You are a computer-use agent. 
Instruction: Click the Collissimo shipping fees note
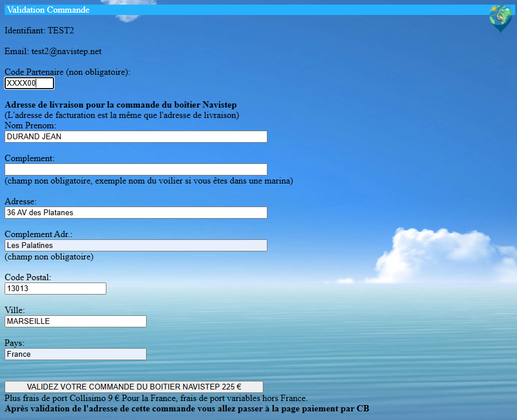(156, 398)
